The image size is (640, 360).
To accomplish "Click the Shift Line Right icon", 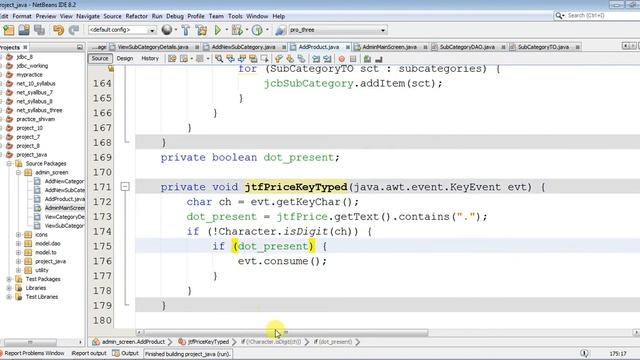I will 327,59.
